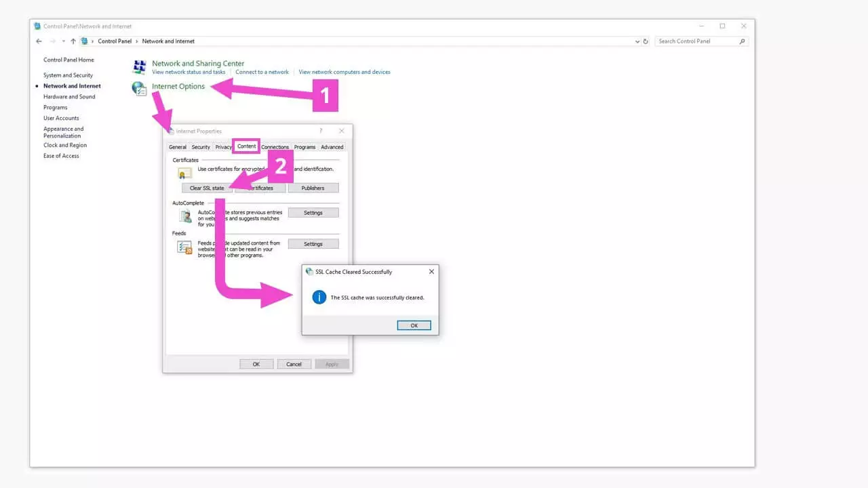Click the Feeds RSS icon

click(x=184, y=247)
